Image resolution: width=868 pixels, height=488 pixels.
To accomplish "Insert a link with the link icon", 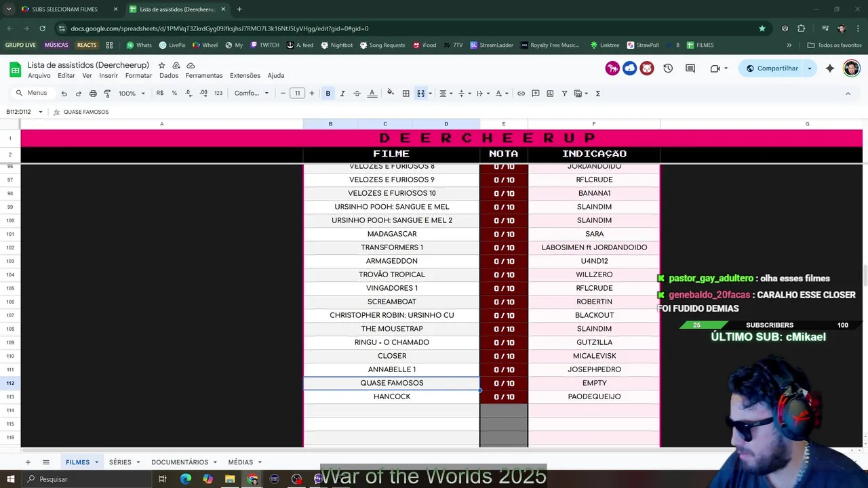I will [x=521, y=94].
